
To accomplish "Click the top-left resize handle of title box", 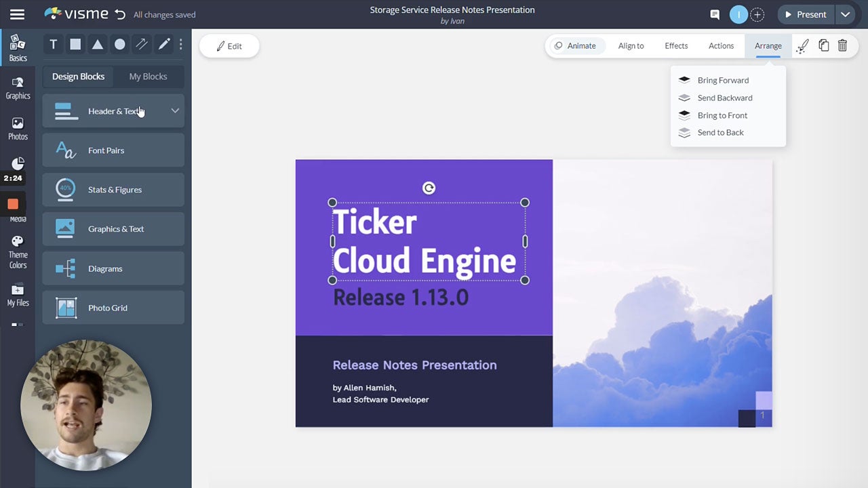I will [x=332, y=203].
